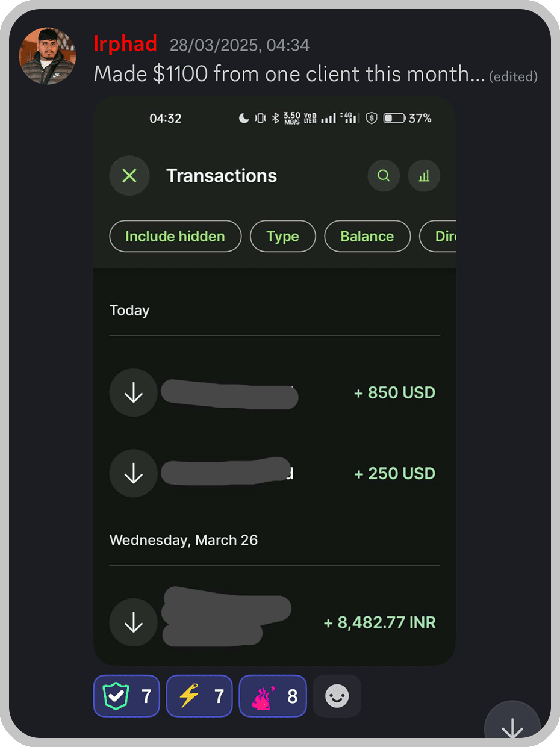Add the lightning bolt reaction
This screenshot has height=747, width=560.
click(x=199, y=696)
